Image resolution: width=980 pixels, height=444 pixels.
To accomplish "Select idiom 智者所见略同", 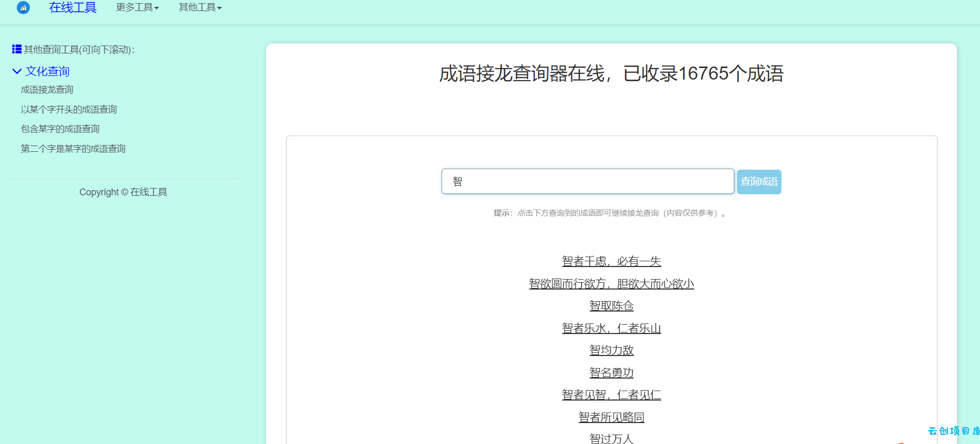I will pyautogui.click(x=611, y=417).
